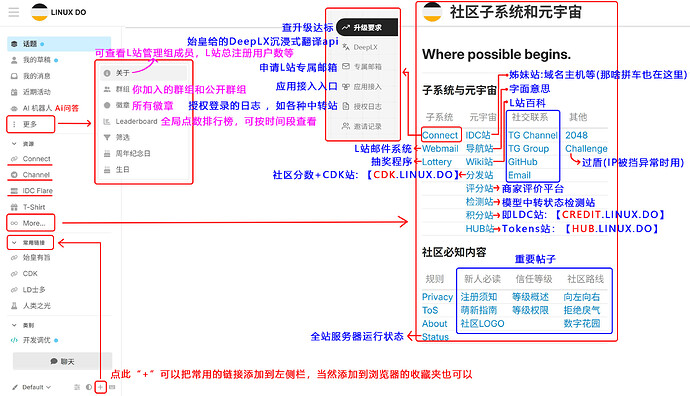The image size is (690, 396).
Task: Click 徽章 badge icon in the popup menu
Action: [107, 105]
